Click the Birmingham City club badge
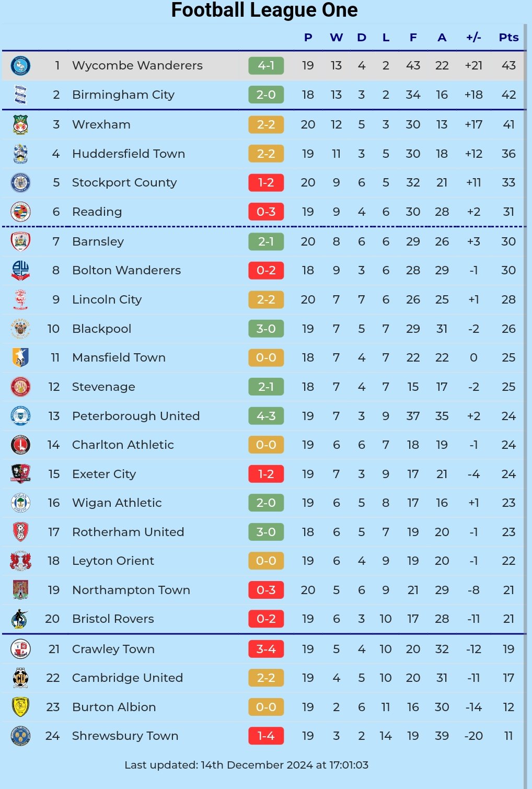The image size is (532, 789). (x=20, y=95)
